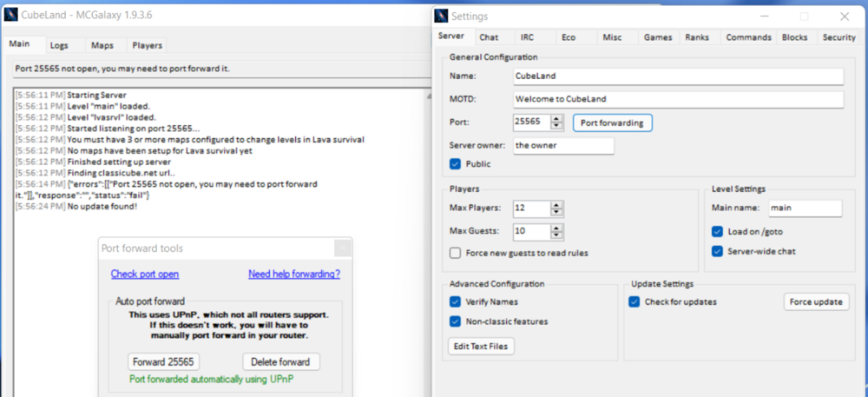Open the Need help forwarding? link
868x397 pixels.
294,275
